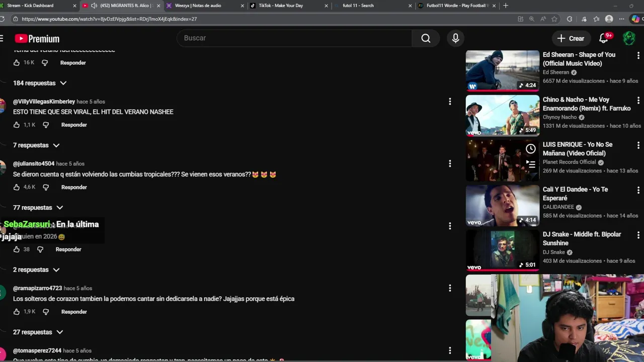
Task: Open more options for Yo Te Esperaré video
Action: click(638, 190)
